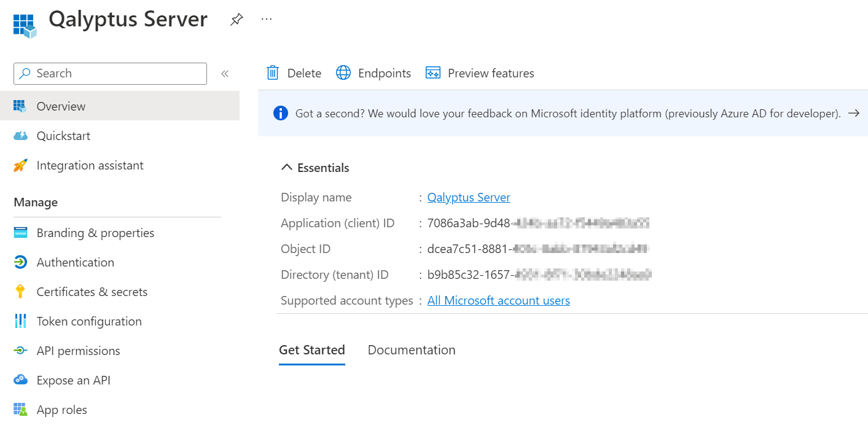Open the more options ellipsis menu
Image resolution: width=868 pixels, height=425 pixels.
(266, 18)
